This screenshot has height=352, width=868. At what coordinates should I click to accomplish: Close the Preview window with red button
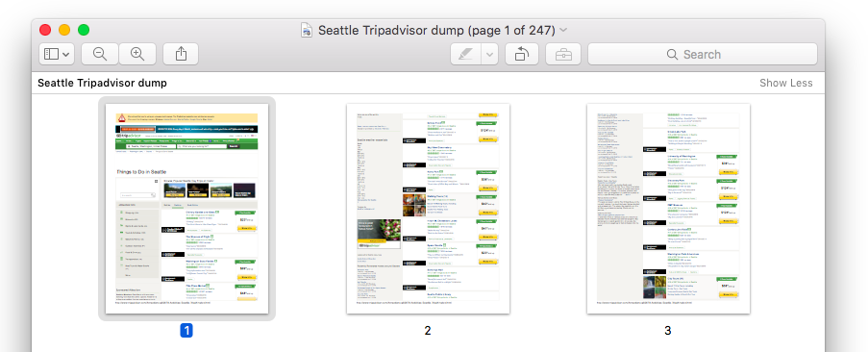(x=45, y=30)
